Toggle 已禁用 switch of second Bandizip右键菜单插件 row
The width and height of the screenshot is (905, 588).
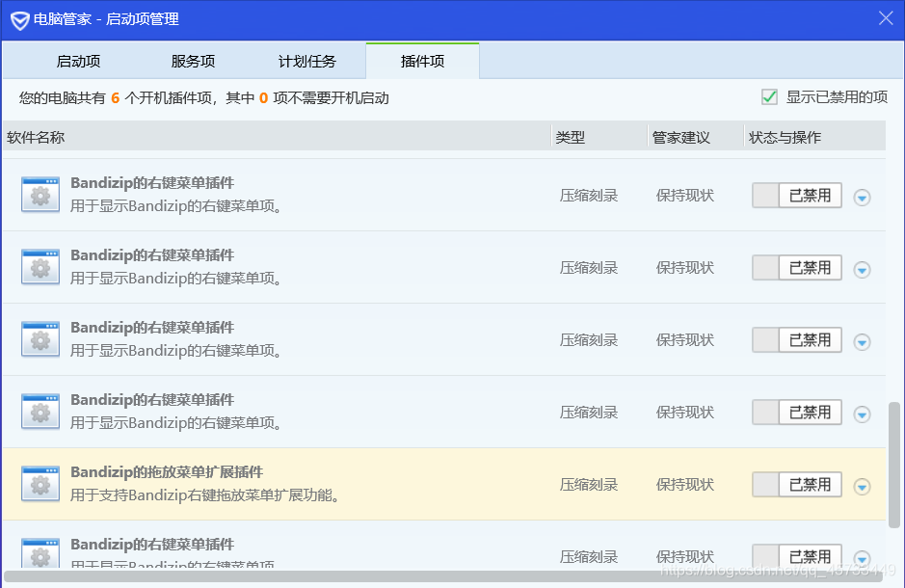point(796,268)
